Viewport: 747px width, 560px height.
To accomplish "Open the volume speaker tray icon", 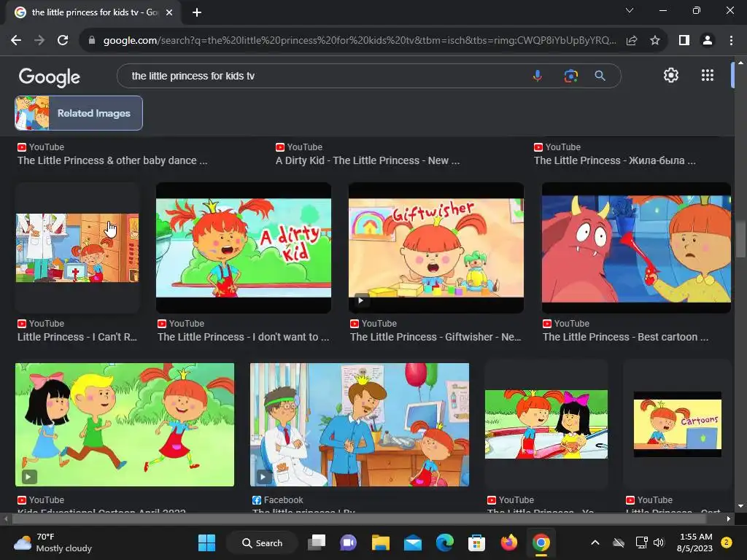I will 659,542.
